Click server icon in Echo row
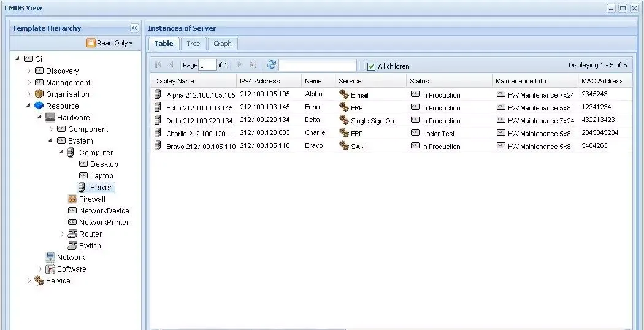644x330 pixels. [157, 107]
